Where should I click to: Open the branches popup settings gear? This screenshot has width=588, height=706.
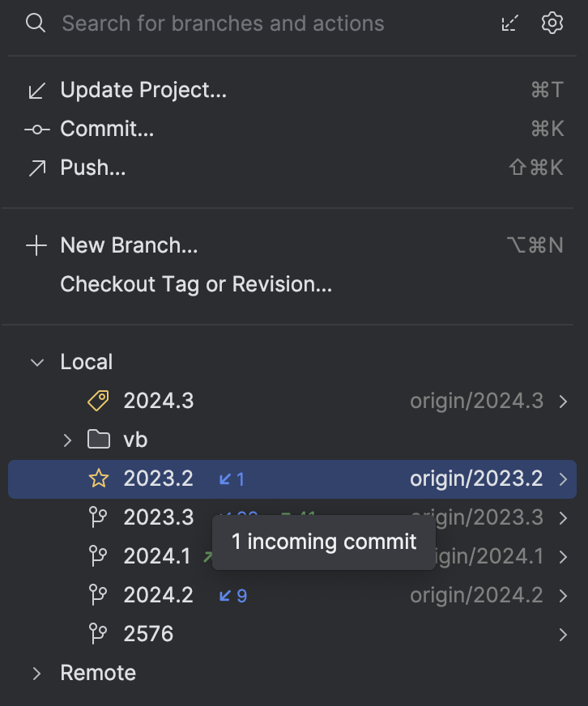[552, 23]
